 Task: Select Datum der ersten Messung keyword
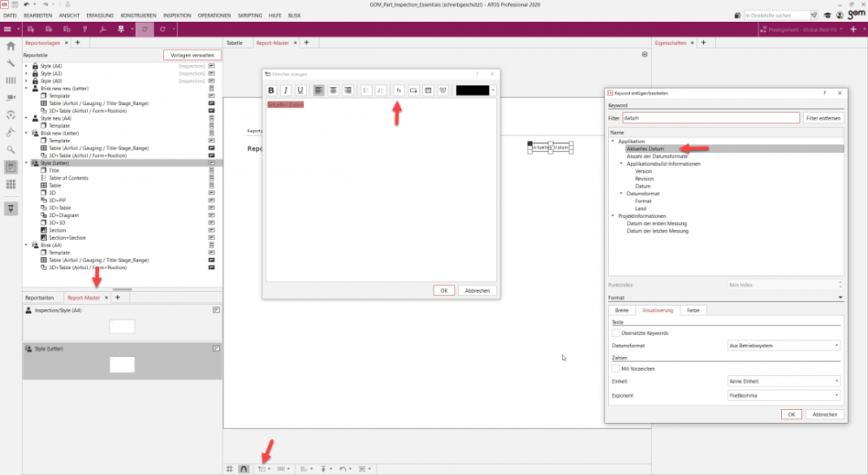[x=657, y=223]
